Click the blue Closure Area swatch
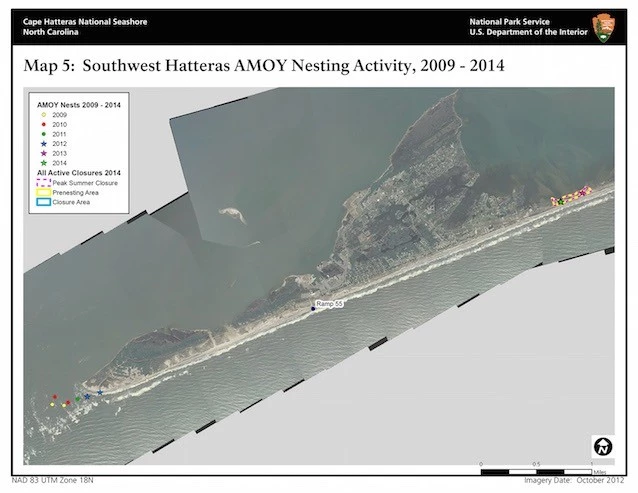Screen dimensions: 638x493 (43, 201)
